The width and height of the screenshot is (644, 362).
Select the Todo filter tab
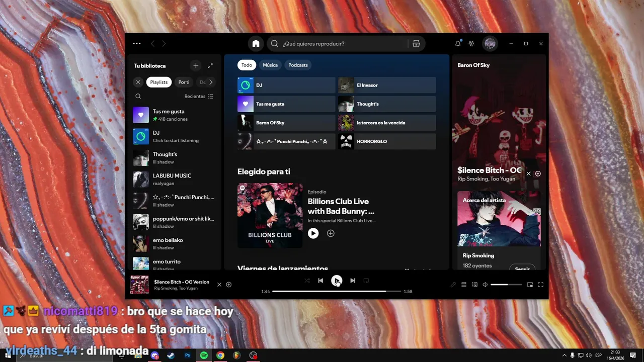point(247,65)
